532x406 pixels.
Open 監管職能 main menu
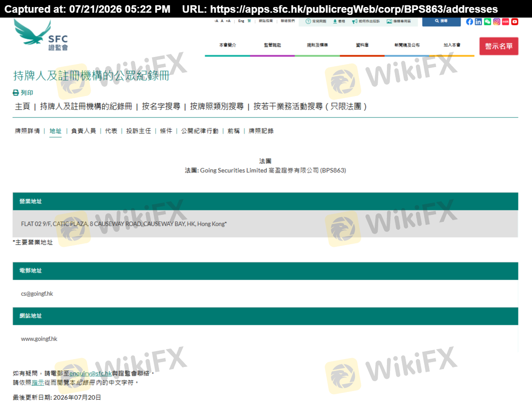coord(273,45)
